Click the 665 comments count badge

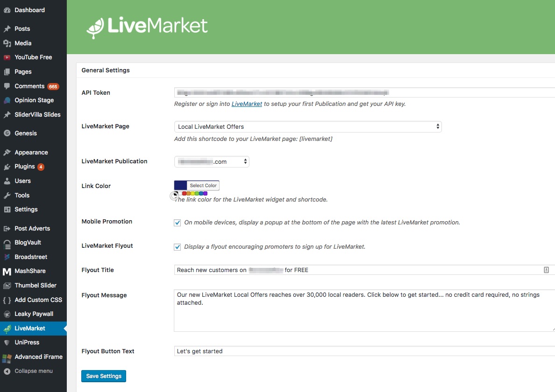[53, 87]
